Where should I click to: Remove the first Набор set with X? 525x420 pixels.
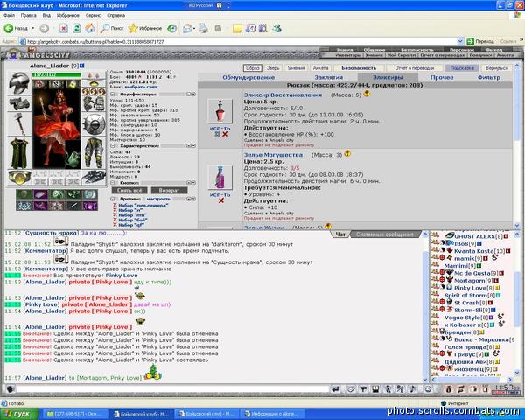(x=115, y=205)
